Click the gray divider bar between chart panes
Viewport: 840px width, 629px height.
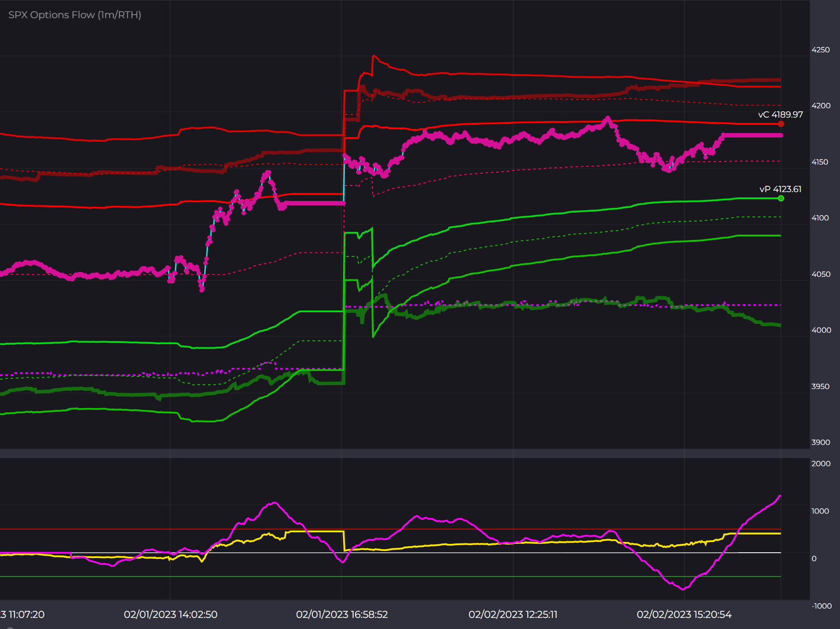[x=405, y=453]
